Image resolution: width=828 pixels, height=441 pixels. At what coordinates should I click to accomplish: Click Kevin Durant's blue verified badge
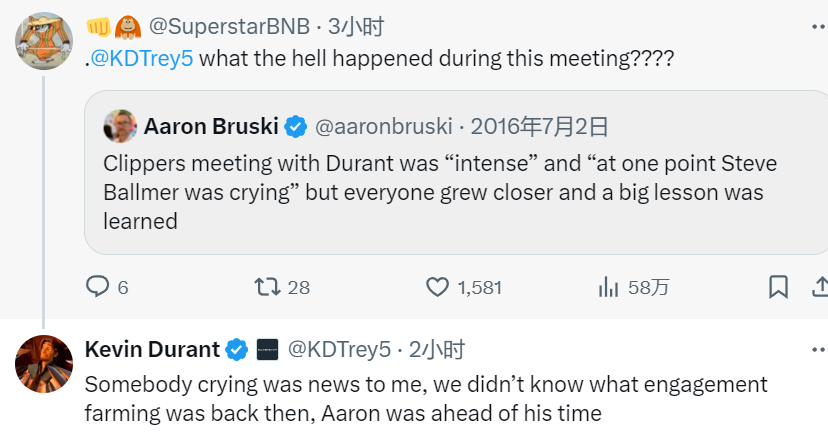(237, 349)
